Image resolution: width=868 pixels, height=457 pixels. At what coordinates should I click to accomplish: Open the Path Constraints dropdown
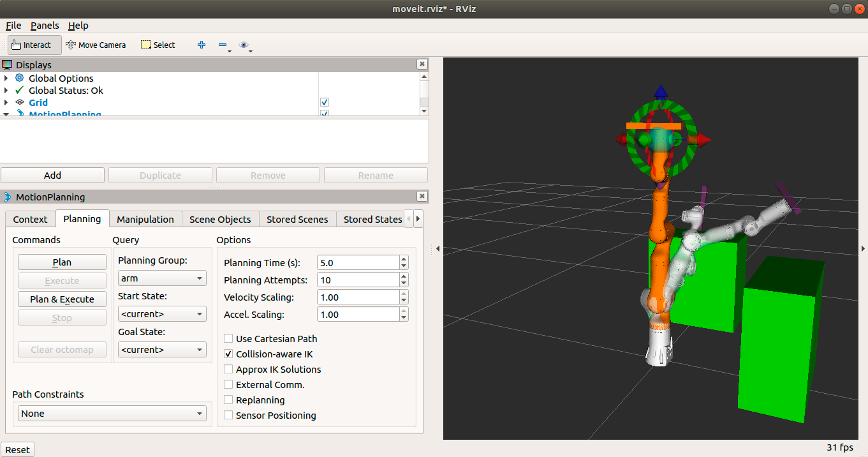tap(112, 414)
